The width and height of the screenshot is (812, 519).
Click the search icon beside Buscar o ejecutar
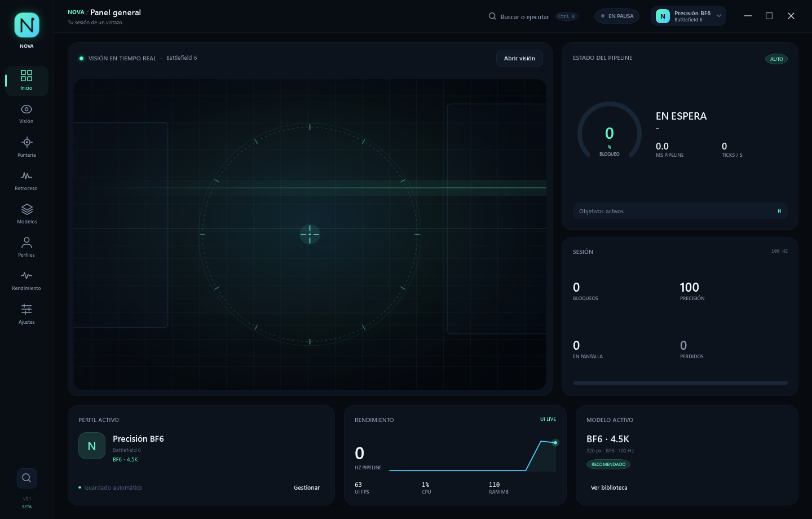tap(492, 16)
